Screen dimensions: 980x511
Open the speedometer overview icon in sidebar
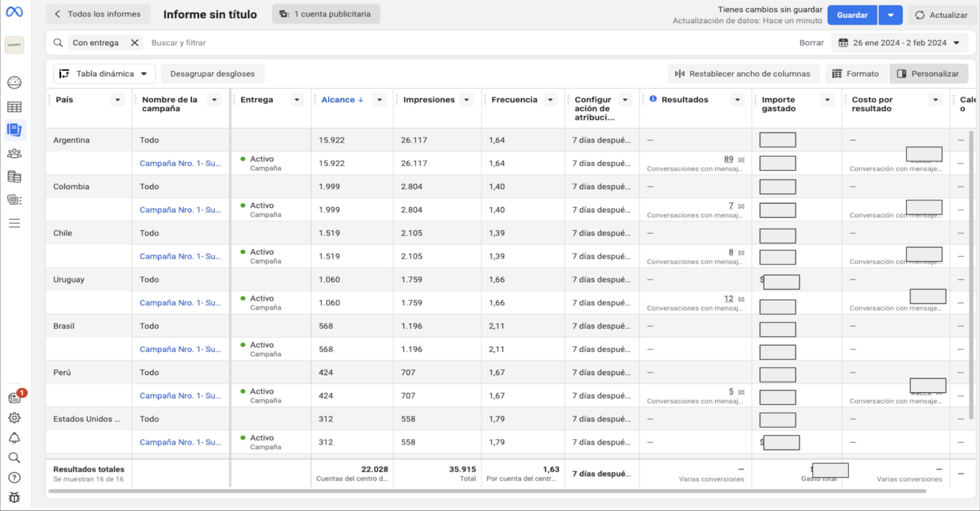(14, 83)
